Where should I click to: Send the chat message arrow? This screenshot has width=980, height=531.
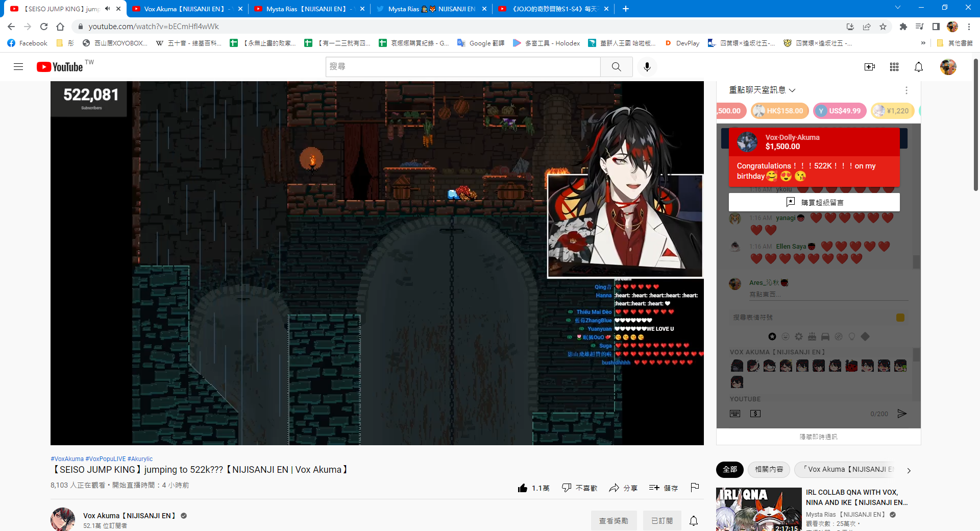902,414
